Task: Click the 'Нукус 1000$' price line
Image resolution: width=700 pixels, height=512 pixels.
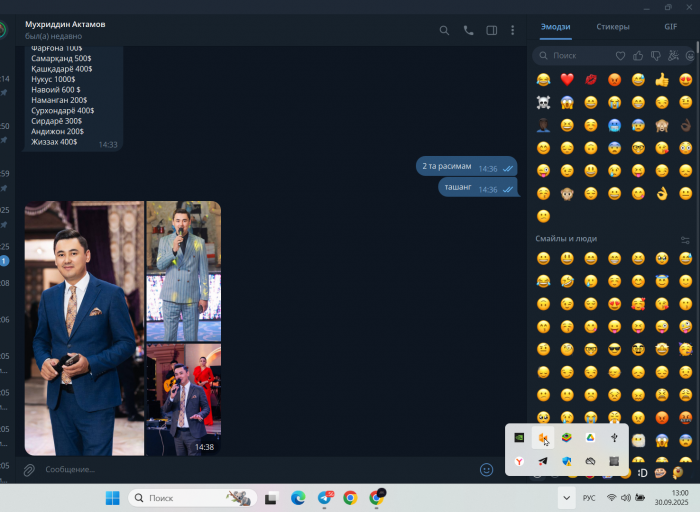Action: 53,79
